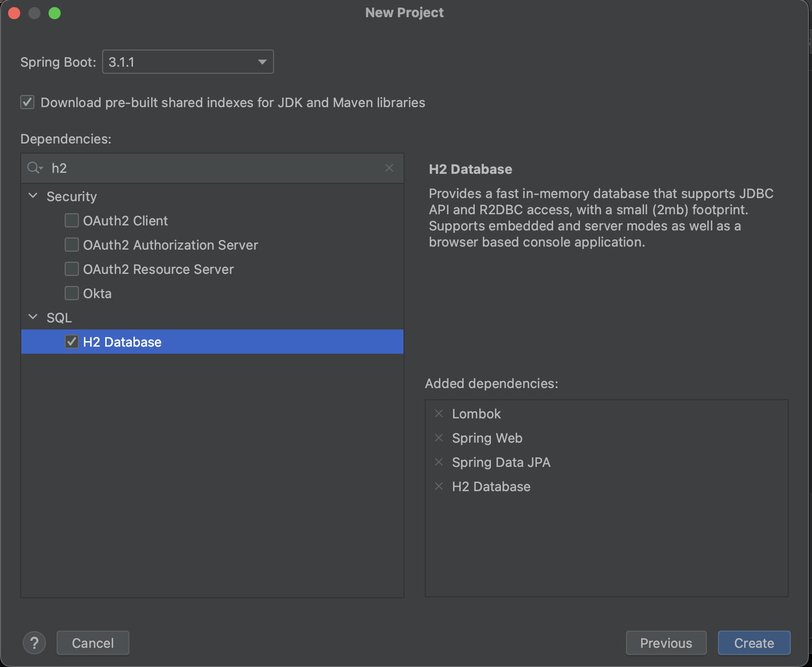Remove Spring Web from added dependencies
This screenshot has height=667, width=812.
click(x=439, y=438)
